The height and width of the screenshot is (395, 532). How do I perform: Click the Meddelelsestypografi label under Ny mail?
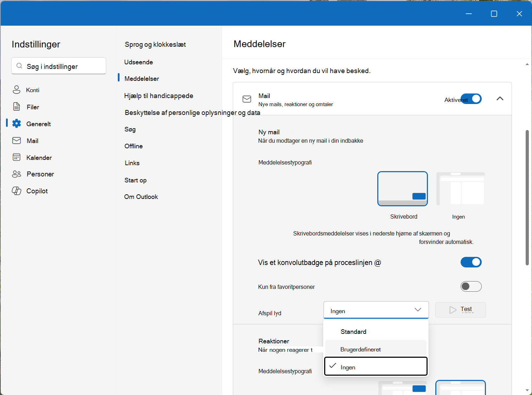tap(285, 162)
